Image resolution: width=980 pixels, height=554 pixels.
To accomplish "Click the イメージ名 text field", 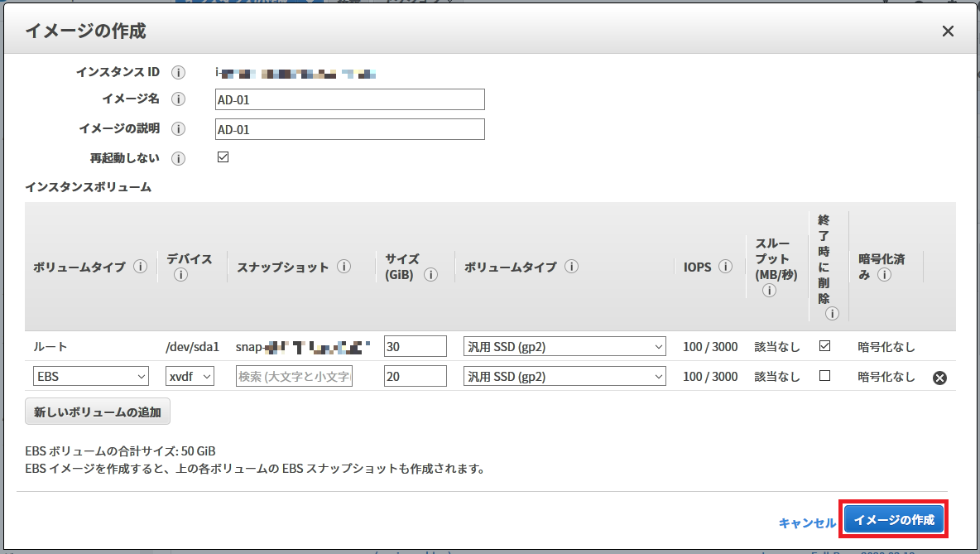I will click(x=349, y=100).
